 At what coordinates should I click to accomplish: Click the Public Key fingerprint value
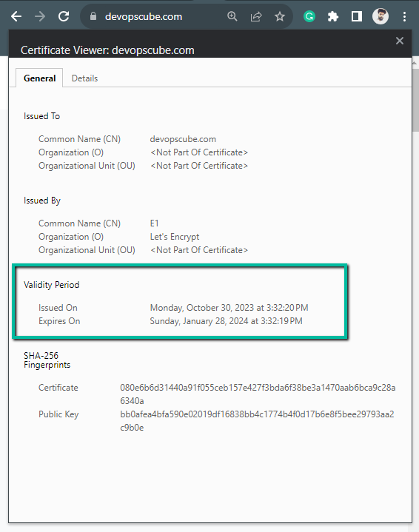257,421
